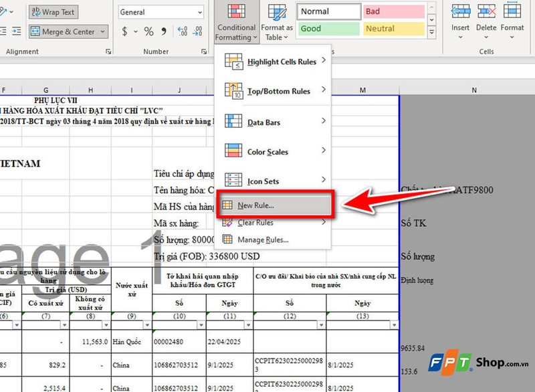Apply Comma Style format
The width and height of the screenshot is (535, 392).
click(x=164, y=31)
